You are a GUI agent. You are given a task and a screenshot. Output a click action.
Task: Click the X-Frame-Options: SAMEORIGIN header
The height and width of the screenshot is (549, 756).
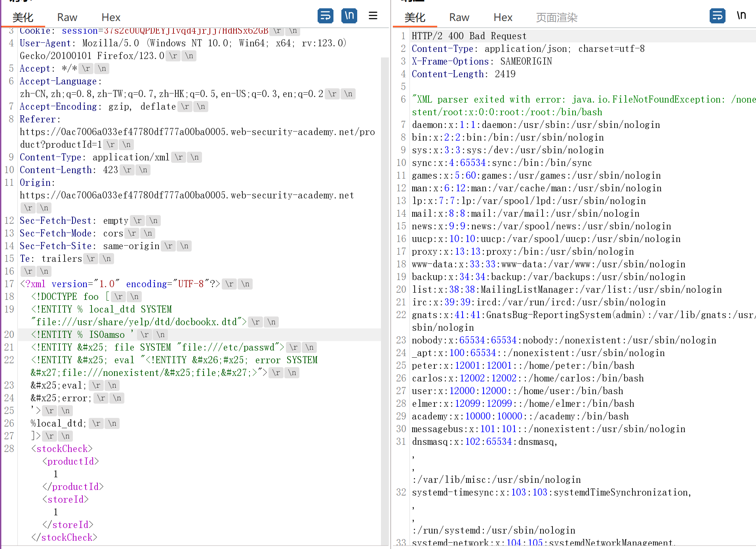tap(482, 61)
